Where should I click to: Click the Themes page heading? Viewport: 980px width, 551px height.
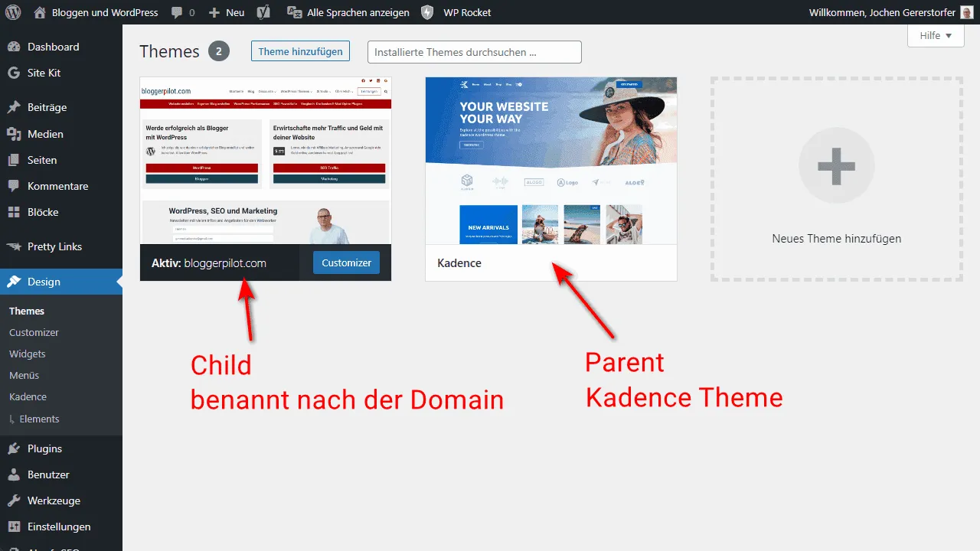pyautogui.click(x=169, y=51)
